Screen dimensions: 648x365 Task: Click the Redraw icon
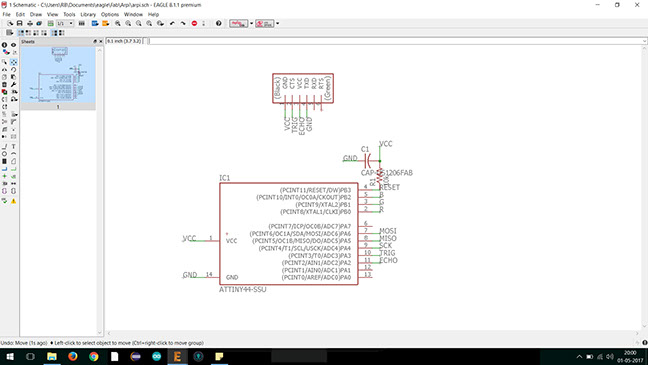click(149, 24)
